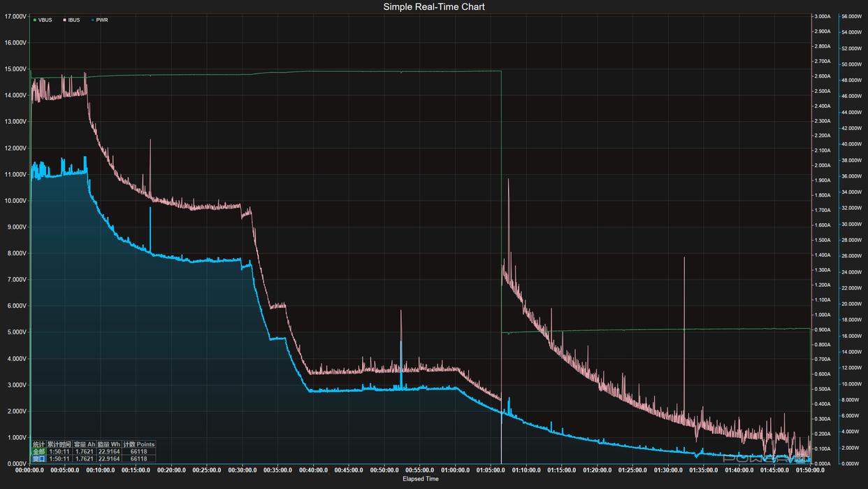Click the Elapsed Time axis label
This screenshot has height=489, width=868.
point(421,479)
